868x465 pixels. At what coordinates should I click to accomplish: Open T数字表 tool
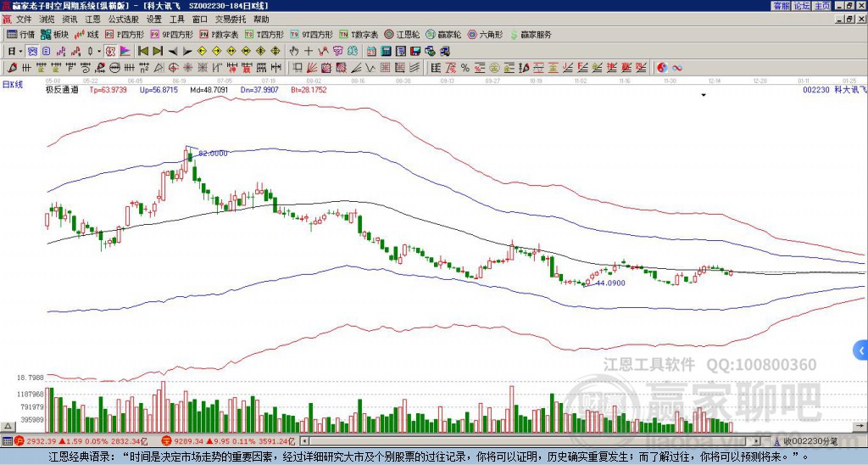(359, 35)
